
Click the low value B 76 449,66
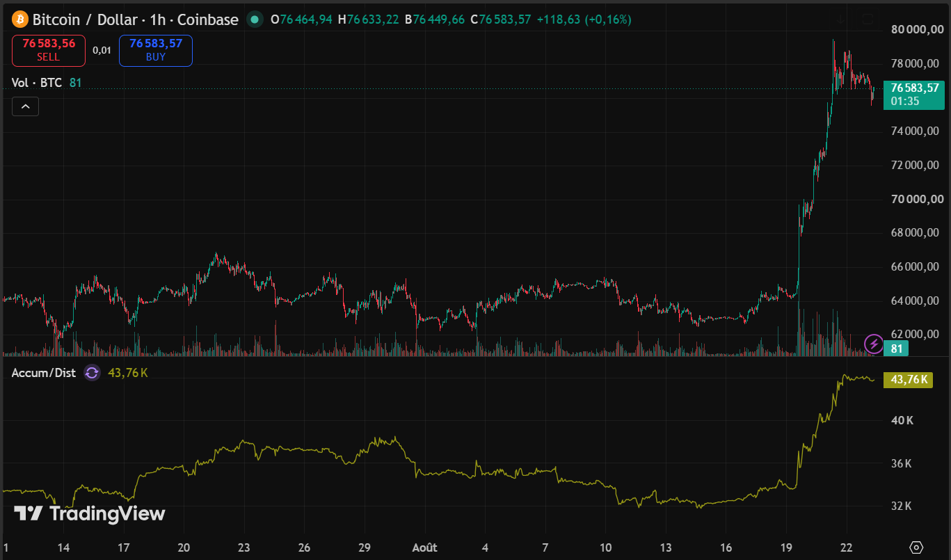point(435,19)
